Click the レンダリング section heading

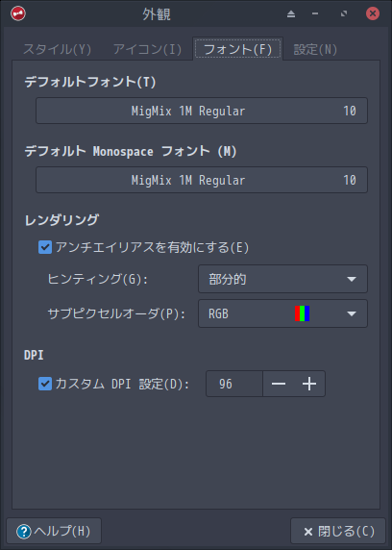(x=61, y=220)
